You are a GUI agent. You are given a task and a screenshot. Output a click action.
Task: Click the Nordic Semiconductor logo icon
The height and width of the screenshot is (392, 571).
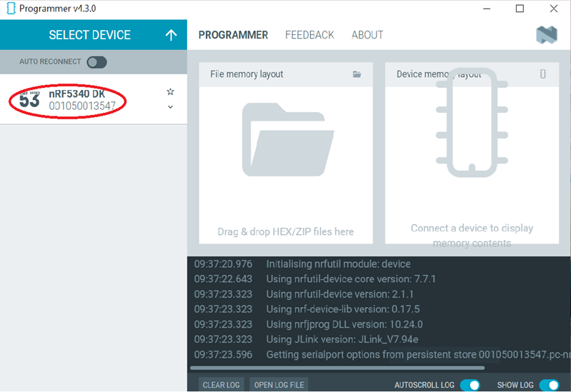pos(547,35)
